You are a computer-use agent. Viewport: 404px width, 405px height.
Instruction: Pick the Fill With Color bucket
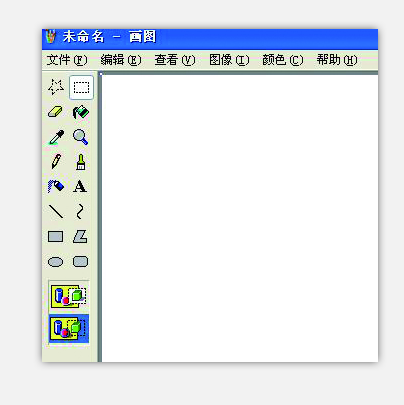coord(81,112)
